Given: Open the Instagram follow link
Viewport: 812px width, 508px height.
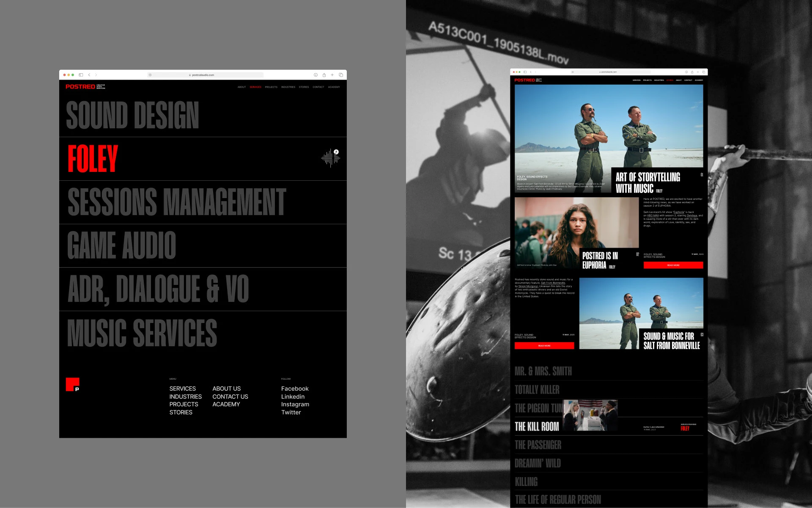Looking at the screenshot, I should pyautogui.click(x=295, y=404).
